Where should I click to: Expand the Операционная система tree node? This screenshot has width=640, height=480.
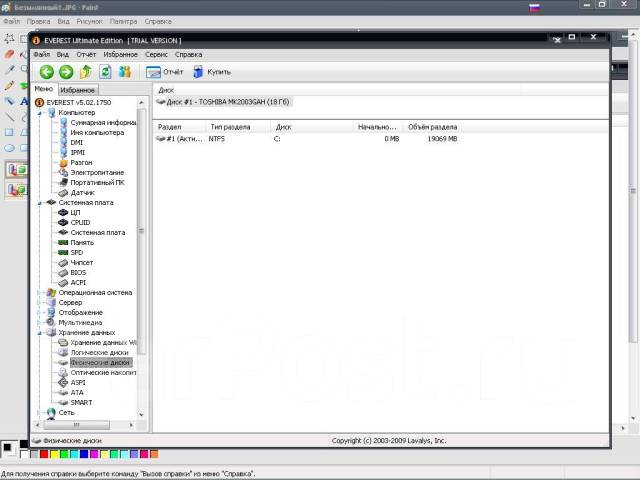point(40,292)
